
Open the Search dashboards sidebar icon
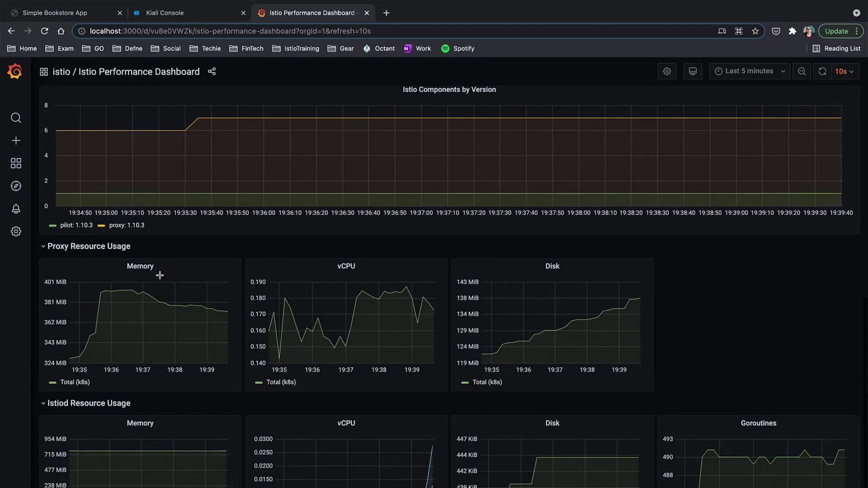[16, 118]
